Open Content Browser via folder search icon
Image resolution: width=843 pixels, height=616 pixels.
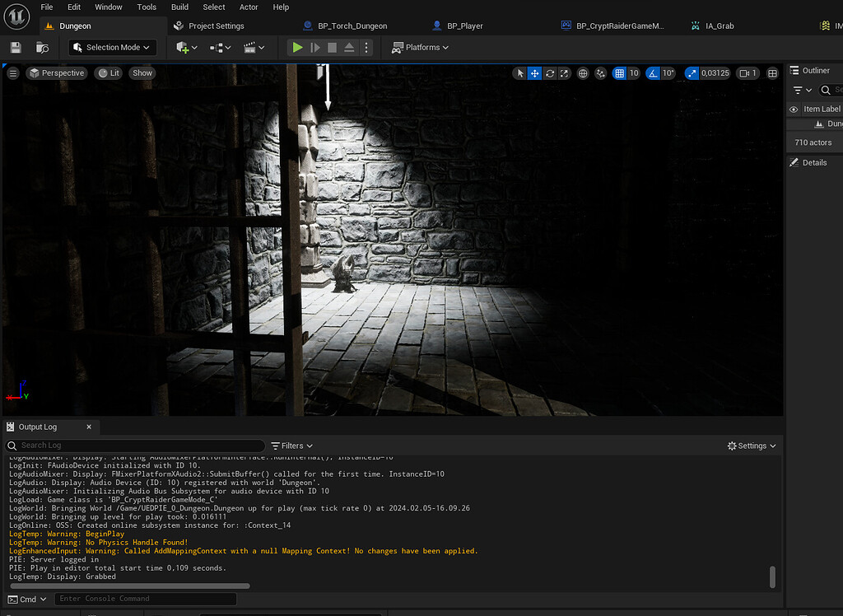42,48
